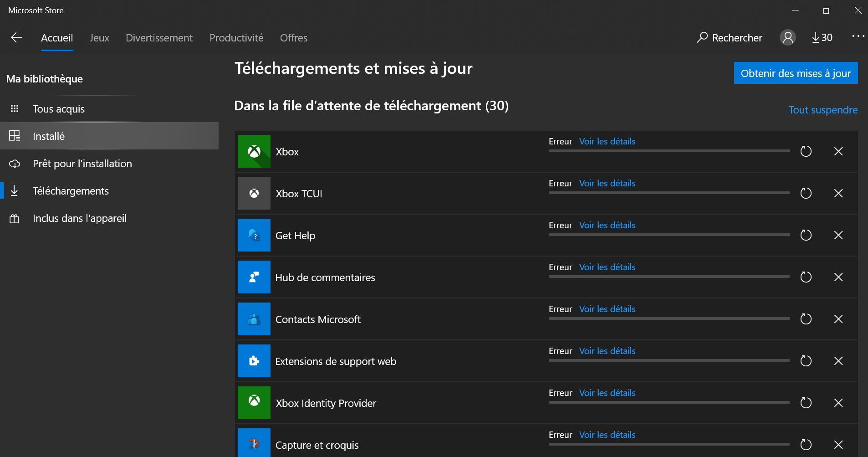View error details for Contacts Microsoft

(x=607, y=309)
